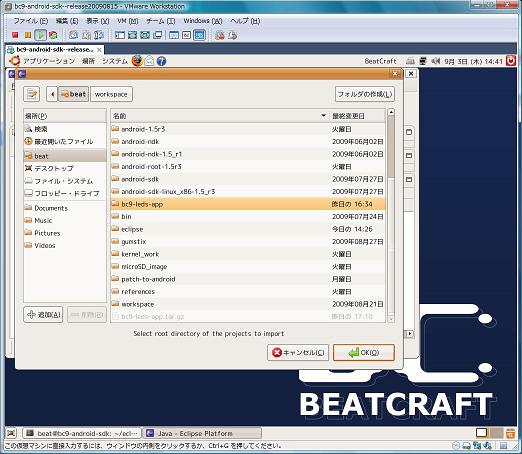Select the kernel_work folder row
522x454 pixels.
point(248,254)
